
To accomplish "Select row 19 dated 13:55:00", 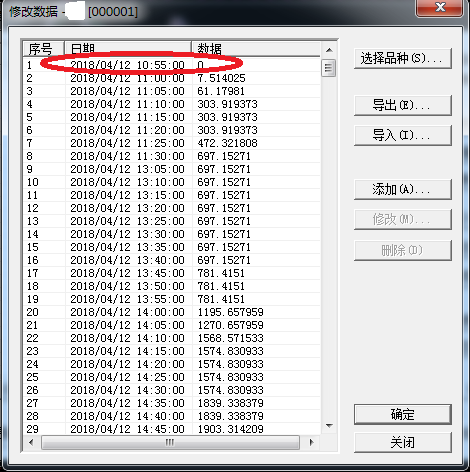I will click(172, 299).
